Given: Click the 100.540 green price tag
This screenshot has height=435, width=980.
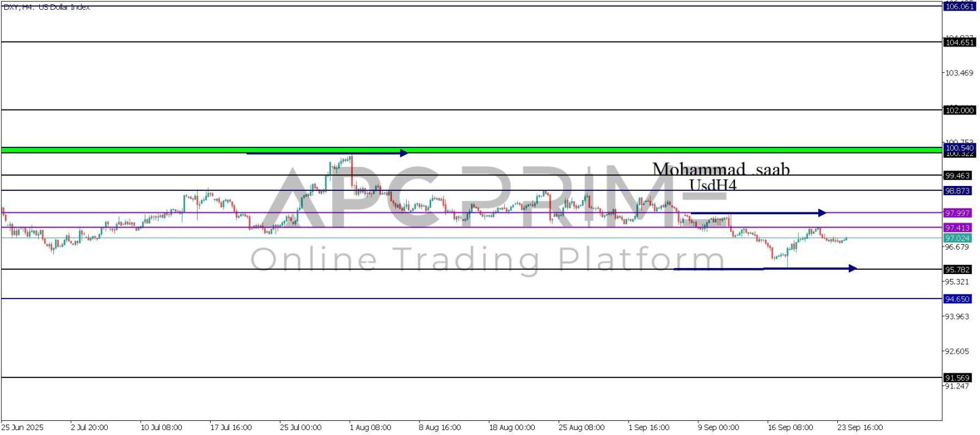Looking at the screenshot, I should pyautogui.click(x=959, y=148).
